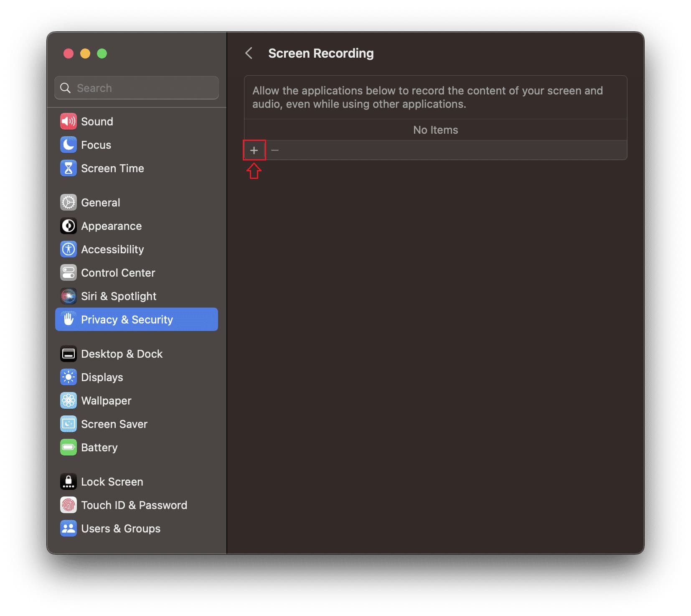Select Touch ID & Password label
The height and width of the screenshot is (616, 691).
[x=134, y=505]
